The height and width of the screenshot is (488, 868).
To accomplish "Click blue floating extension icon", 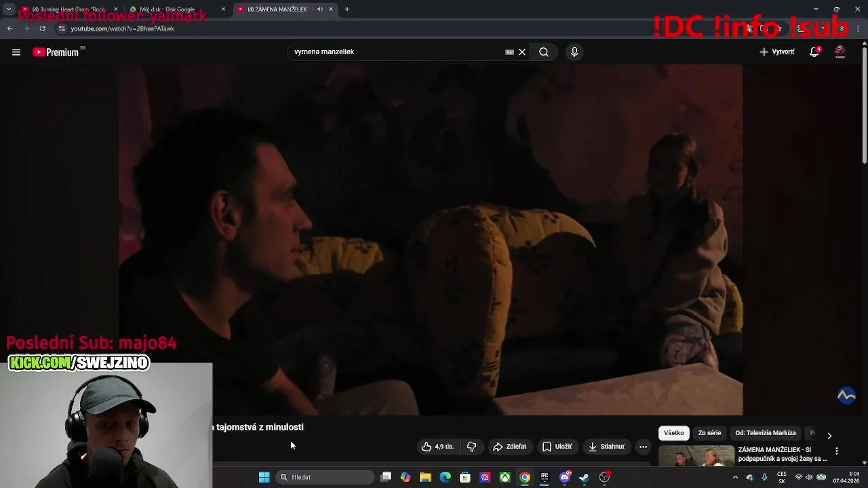I will pos(846,395).
